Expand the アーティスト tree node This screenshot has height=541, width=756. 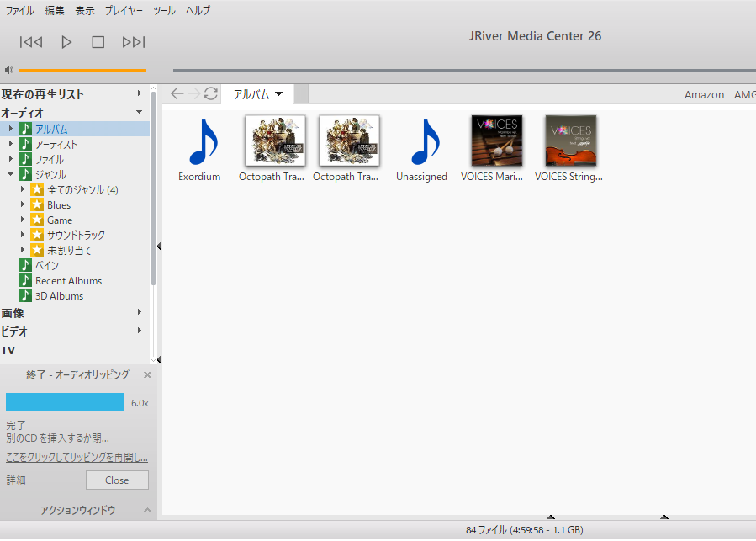(x=11, y=144)
